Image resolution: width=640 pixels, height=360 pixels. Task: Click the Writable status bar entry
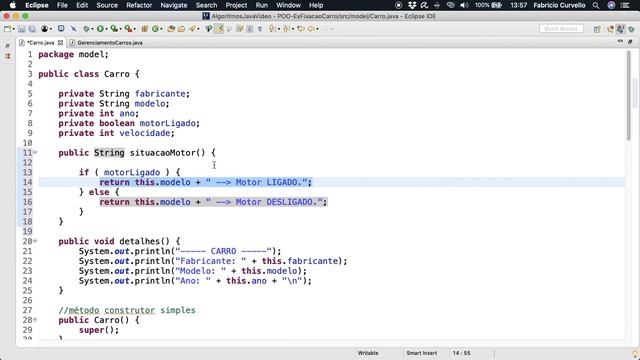[x=368, y=353]
